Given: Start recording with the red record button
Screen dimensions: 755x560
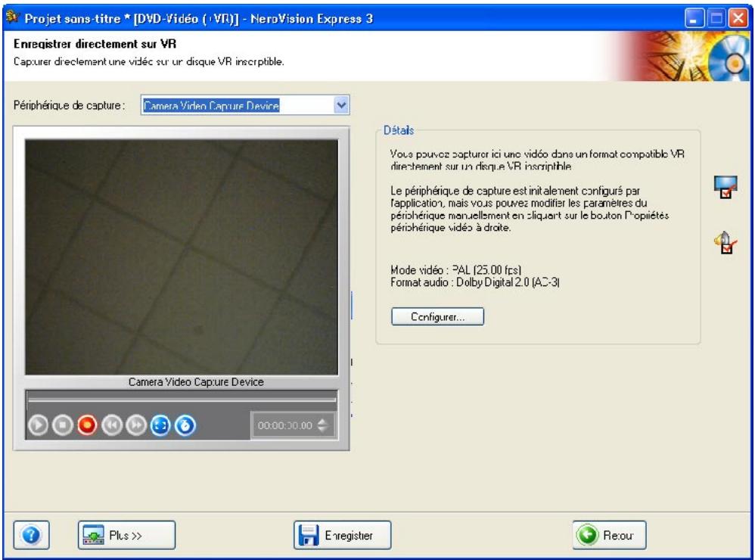Looking at the screenshot, I should pyautogui.click(x=87, y=425).
